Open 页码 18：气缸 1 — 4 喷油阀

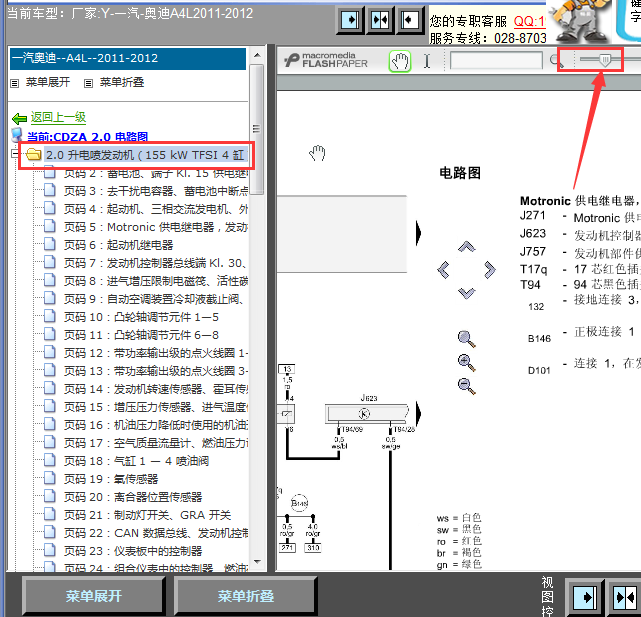tap(137, 461)
